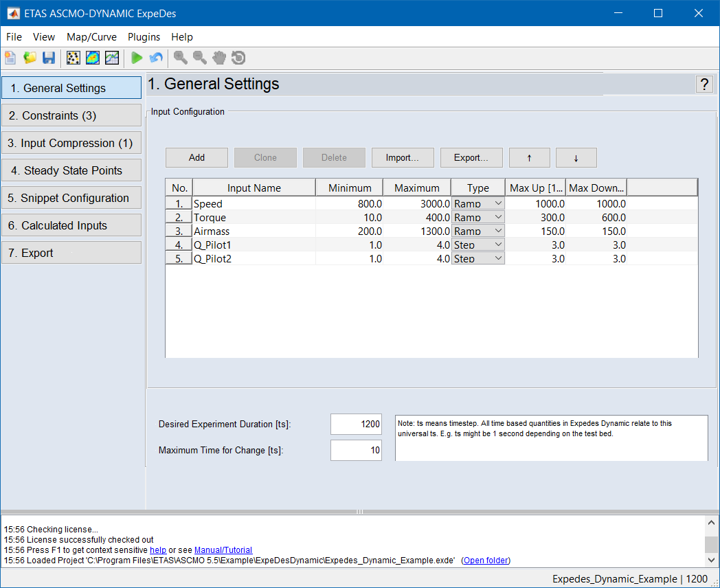The image size is (720, 588).
Task: Click the Export... button
Action: click(471, 157)
